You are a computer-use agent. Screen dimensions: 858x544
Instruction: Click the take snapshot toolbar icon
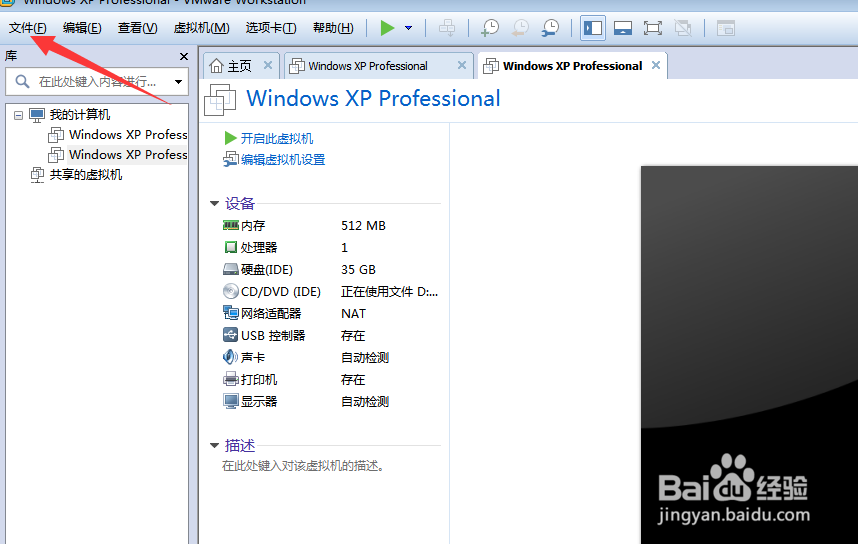coord(490,28)
